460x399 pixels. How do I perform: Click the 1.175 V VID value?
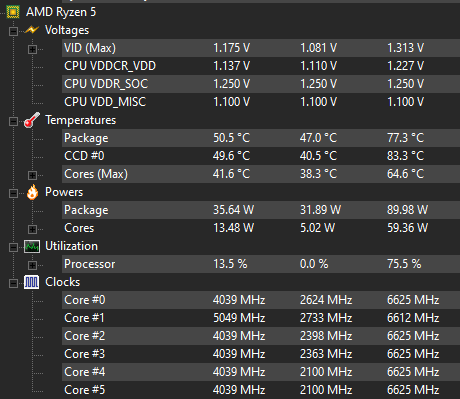pos(231,48)
